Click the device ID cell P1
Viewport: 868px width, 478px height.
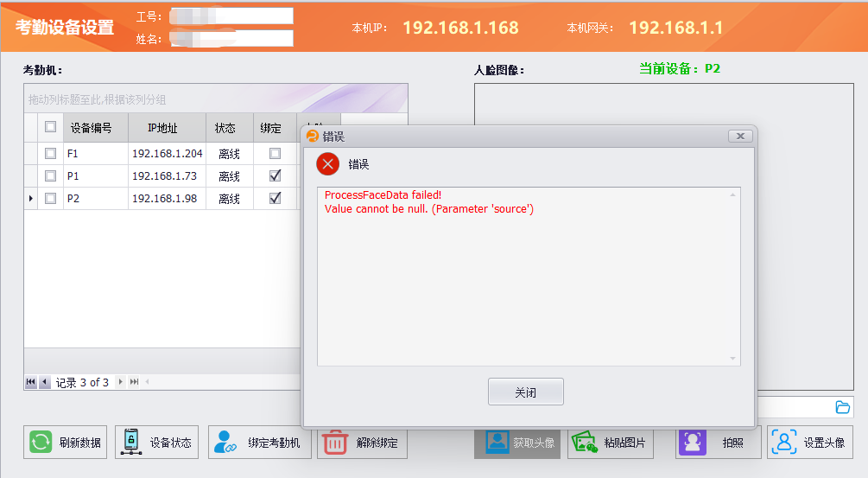pyautogui.click(x=96, y=175)
